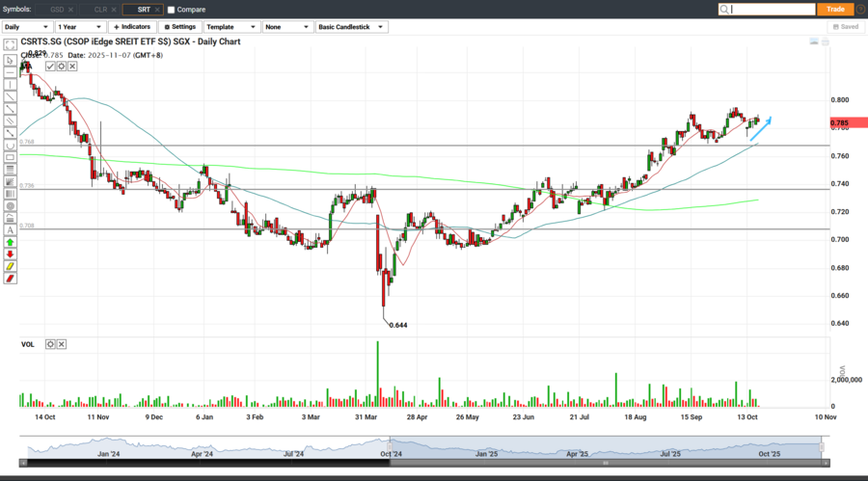Open the Indicators button
868x481 pixels.
click(132, 27)
